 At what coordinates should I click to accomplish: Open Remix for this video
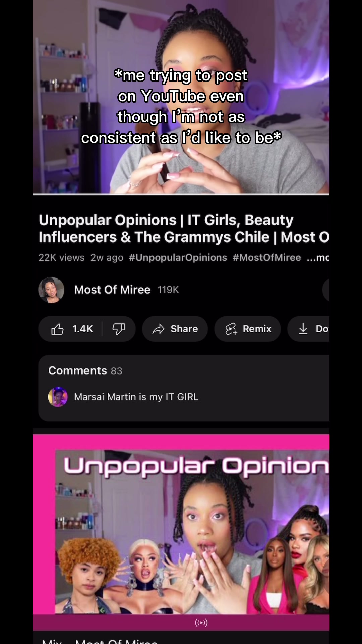coord(247,329)
